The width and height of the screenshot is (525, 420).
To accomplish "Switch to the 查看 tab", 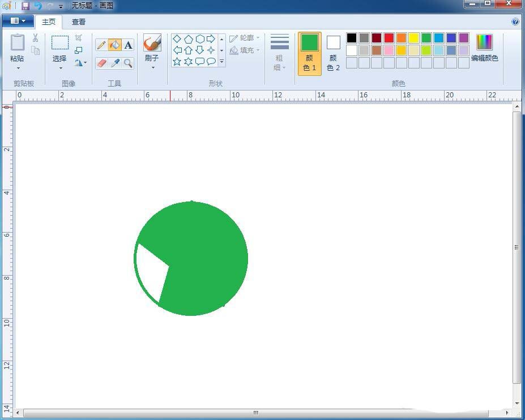I will click(x=78, y=22).
